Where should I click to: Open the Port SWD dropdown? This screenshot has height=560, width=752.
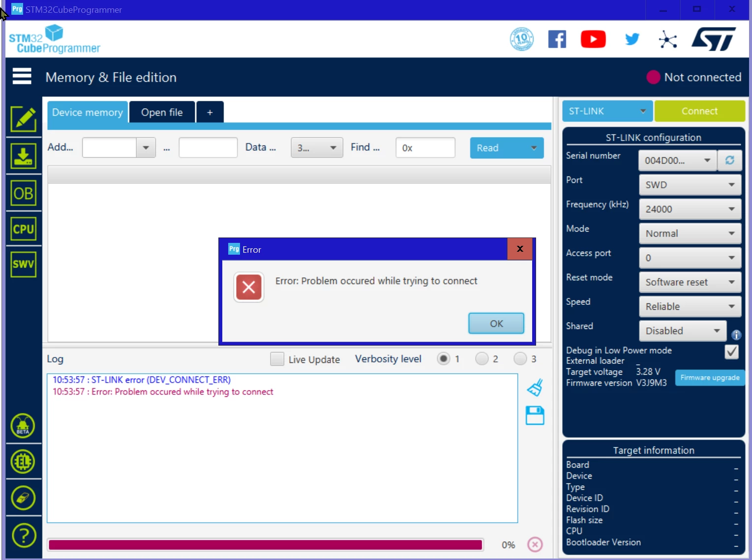pyautogui.click(x=690, y=185)
